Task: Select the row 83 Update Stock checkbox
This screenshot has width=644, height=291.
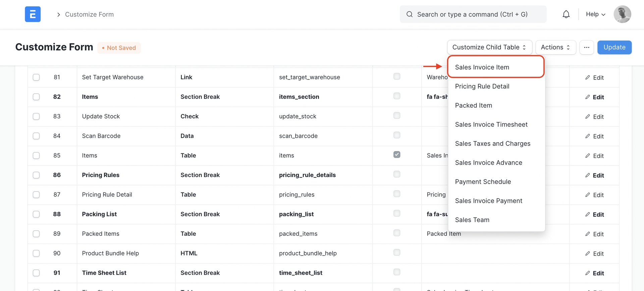Action: point(36,116)
